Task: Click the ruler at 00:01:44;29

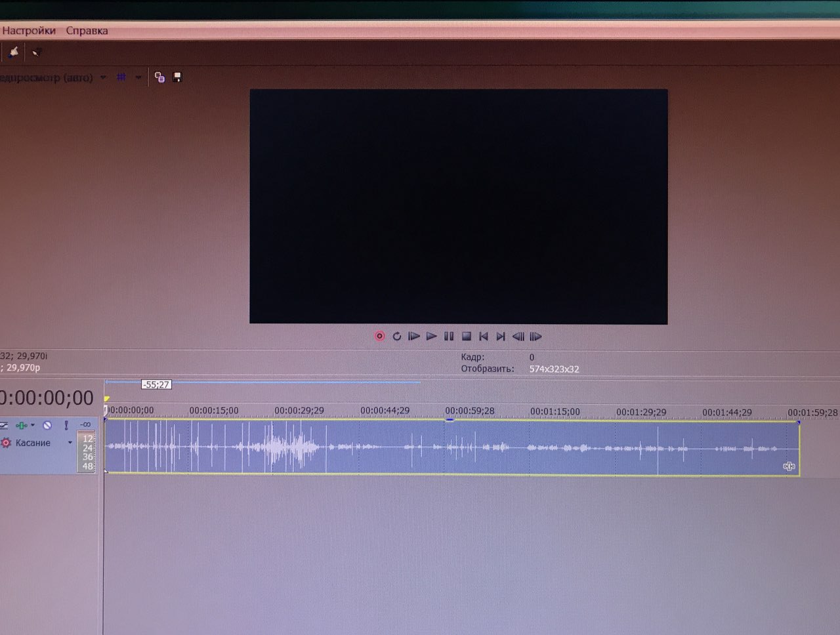Action: [727, 413]
